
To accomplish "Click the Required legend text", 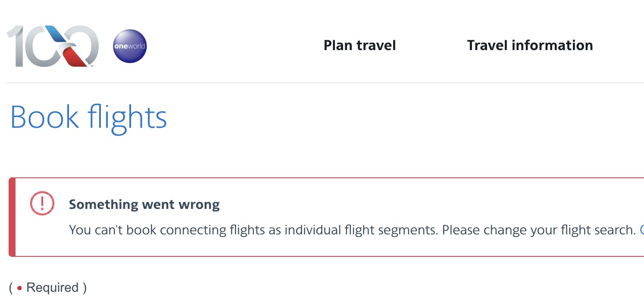I will click(53, 288).
